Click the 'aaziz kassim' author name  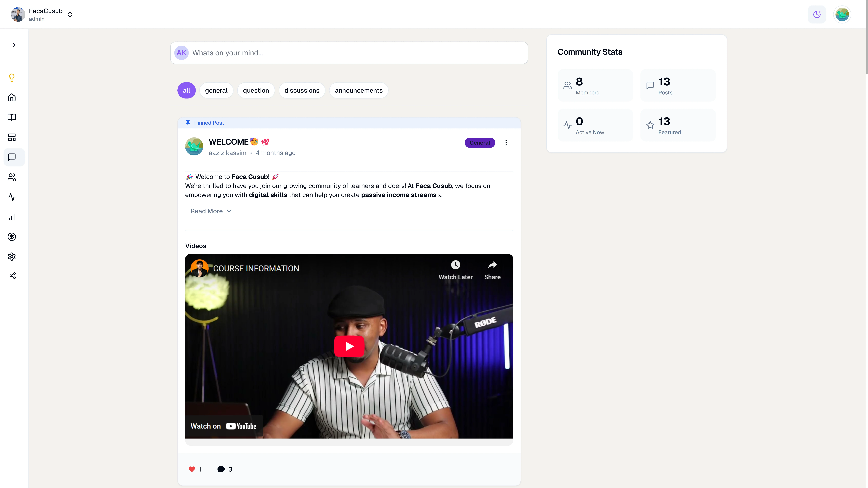click(x=227, y=153)
